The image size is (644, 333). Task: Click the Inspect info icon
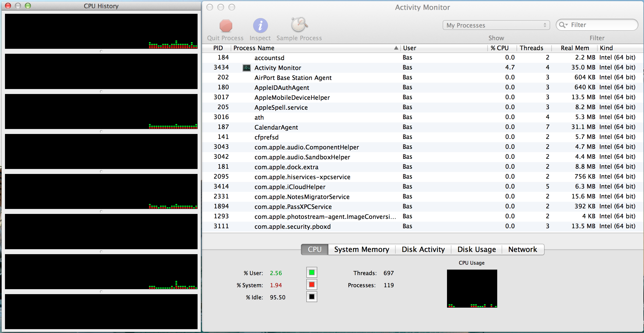pyautogui.click(x=260, y=26)
